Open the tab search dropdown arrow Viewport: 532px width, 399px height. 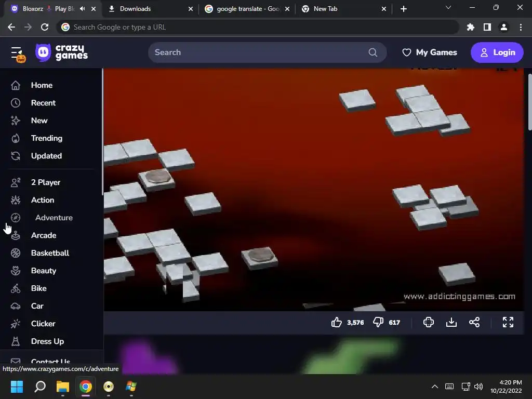coord(448,7)
